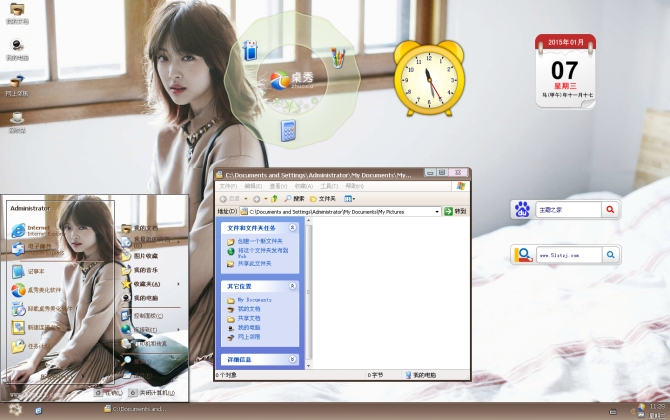The width and height of the screenshot is (670, 420).
Task: Click the 创建一个新文件夹 link
Action: point(260,241)
